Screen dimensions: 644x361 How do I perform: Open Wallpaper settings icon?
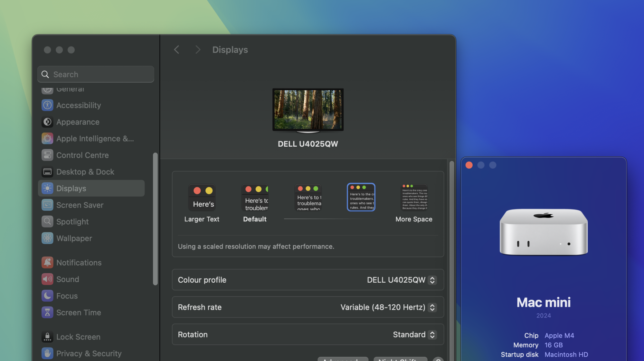point(47,238)
